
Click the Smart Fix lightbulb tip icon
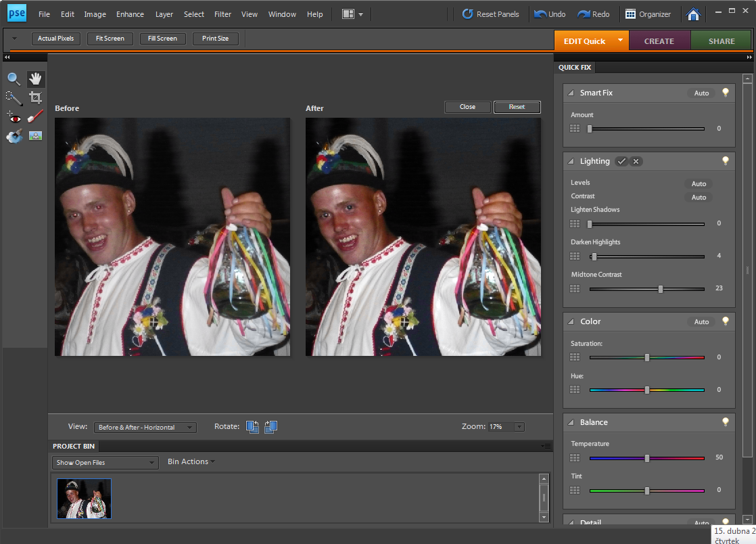tap(725, 93)
